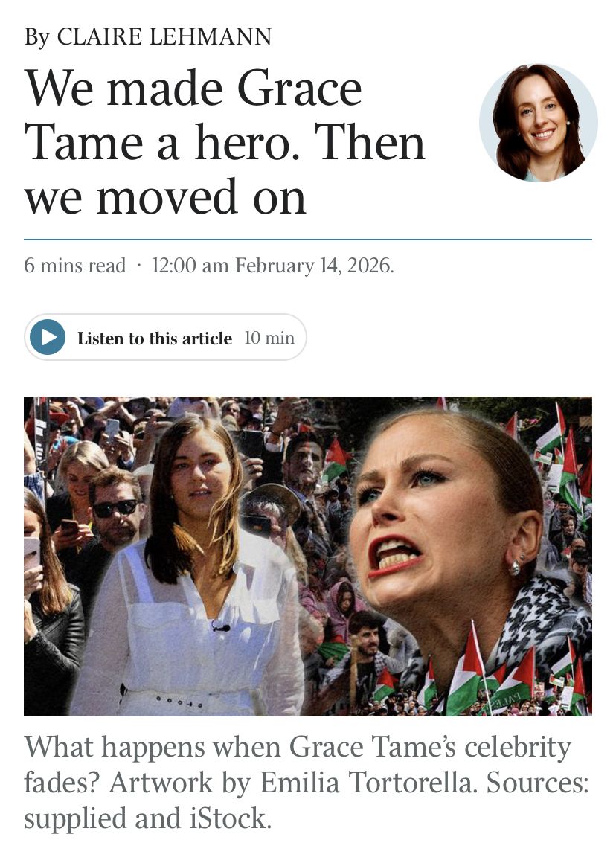Click the blue divider line below headline

point(308,240)
